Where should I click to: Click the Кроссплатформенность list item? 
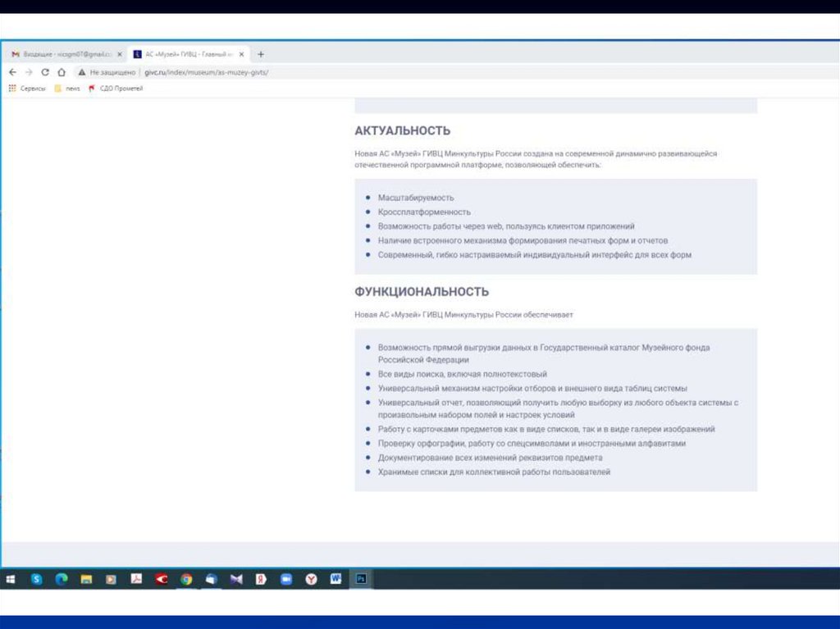(x=424, y=212)
